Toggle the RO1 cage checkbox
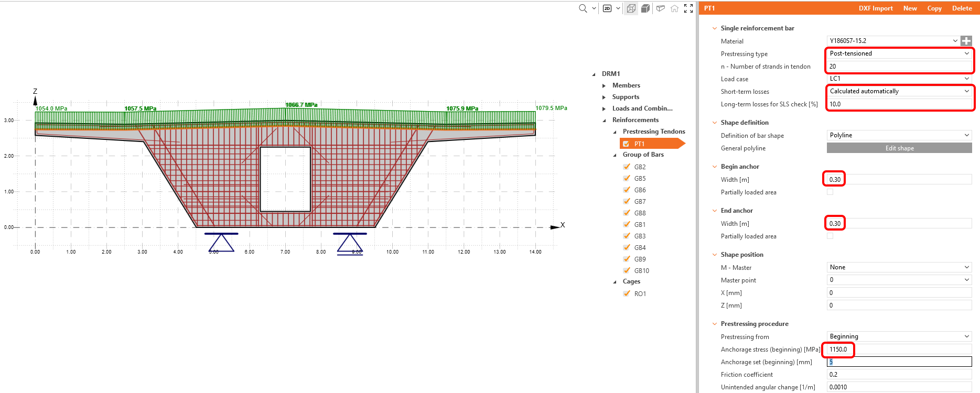This screenshot has height=393, width=980. pyautogui.click(x=627, y=293)
